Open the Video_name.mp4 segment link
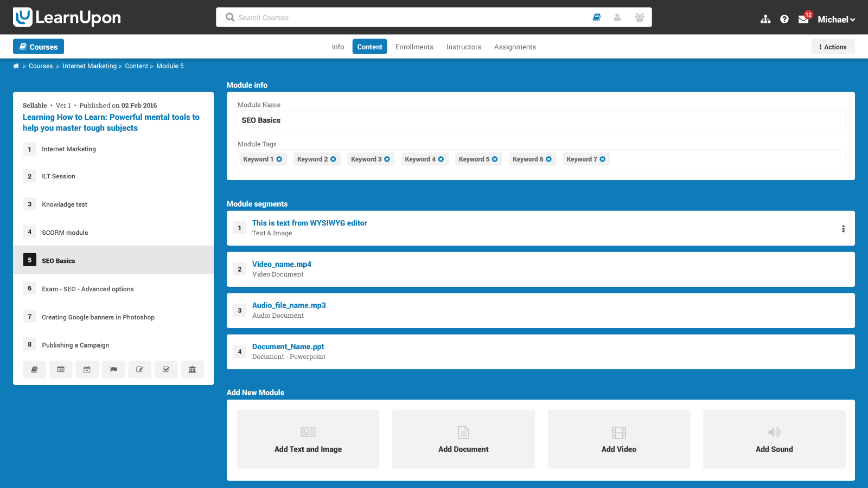This screenshot has height=488, width=868. click(282, 264)
